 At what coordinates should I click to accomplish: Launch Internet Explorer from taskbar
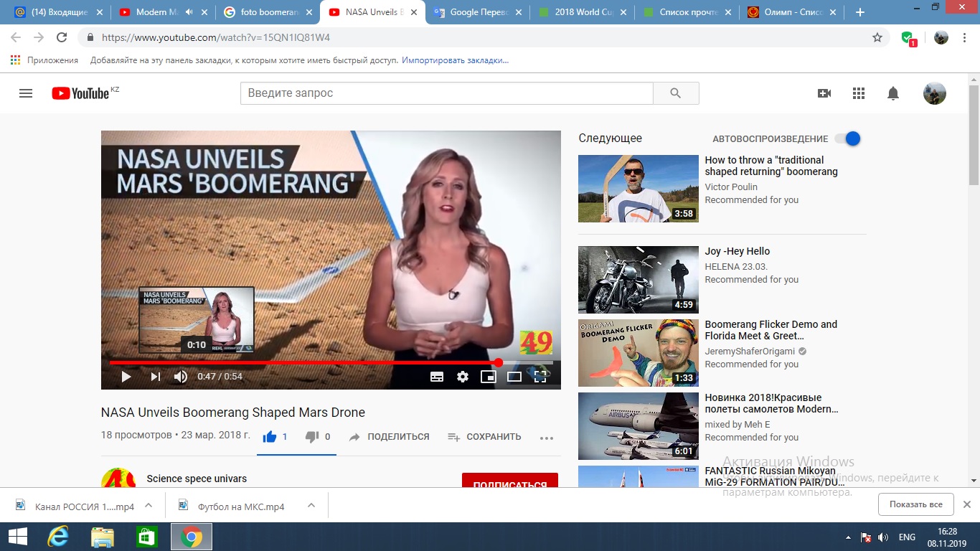click(57, 537)
